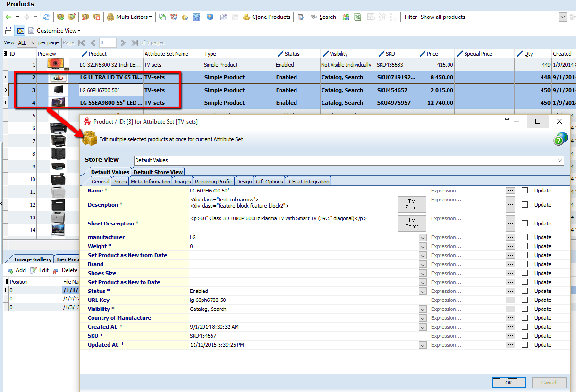Toggle the highlighted grid-mode icon beside Customize View
The image size is (576, 392).
[20, 31]
